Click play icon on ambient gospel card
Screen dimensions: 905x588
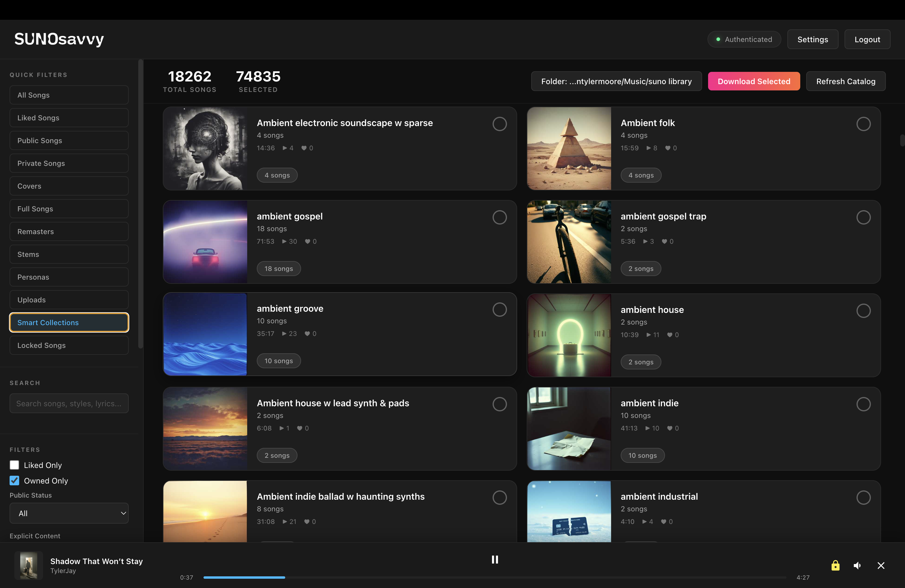coord(284,242)
